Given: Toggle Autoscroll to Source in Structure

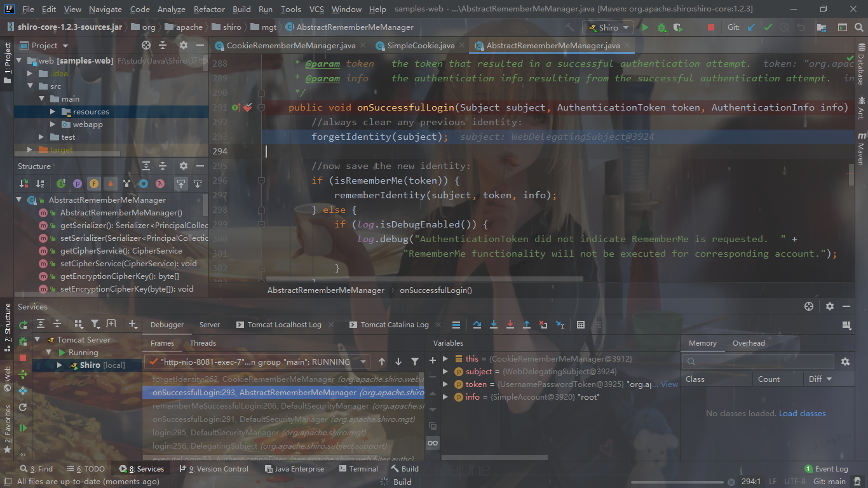Looking at the screenshot, I should (181, 184).
